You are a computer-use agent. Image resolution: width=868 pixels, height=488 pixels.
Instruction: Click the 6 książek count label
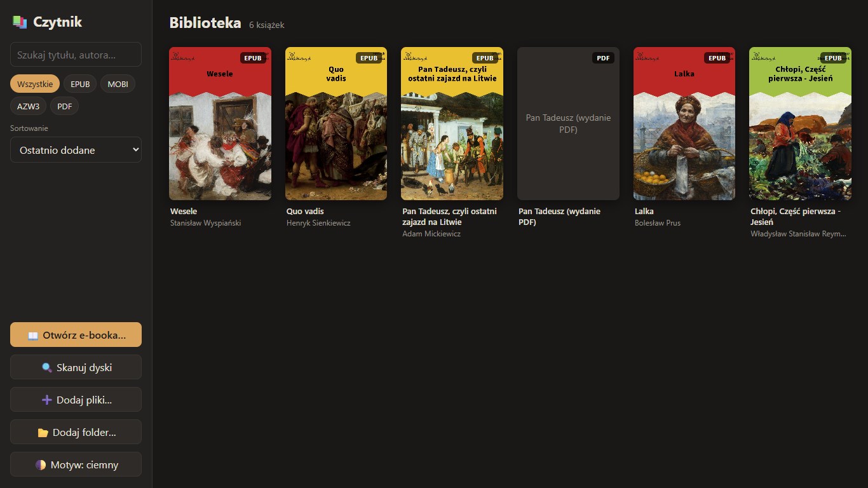point(267,25)
